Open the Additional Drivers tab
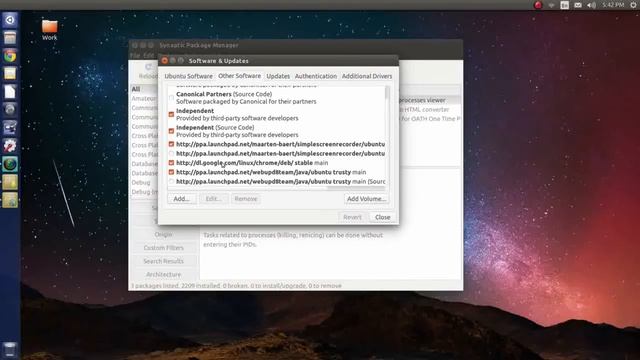Image resolution: width=640 pixels, height=360 pixels. [x=367, y=76]
